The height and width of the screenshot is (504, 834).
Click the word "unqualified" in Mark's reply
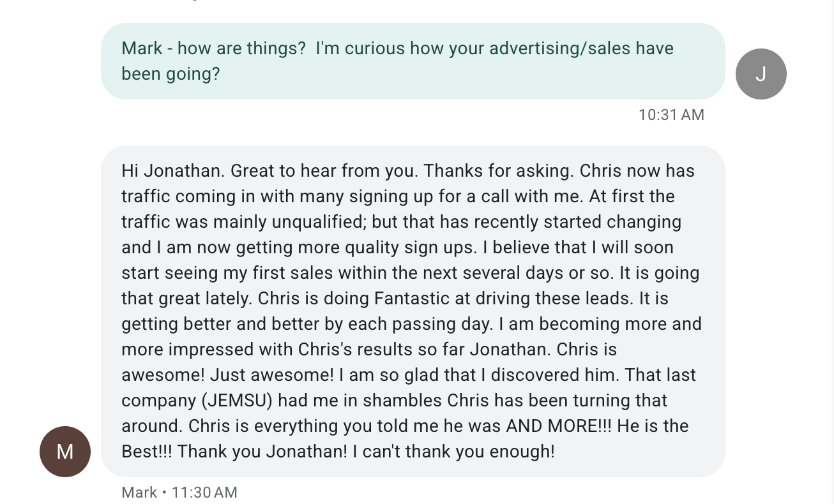tap(319, 222)
